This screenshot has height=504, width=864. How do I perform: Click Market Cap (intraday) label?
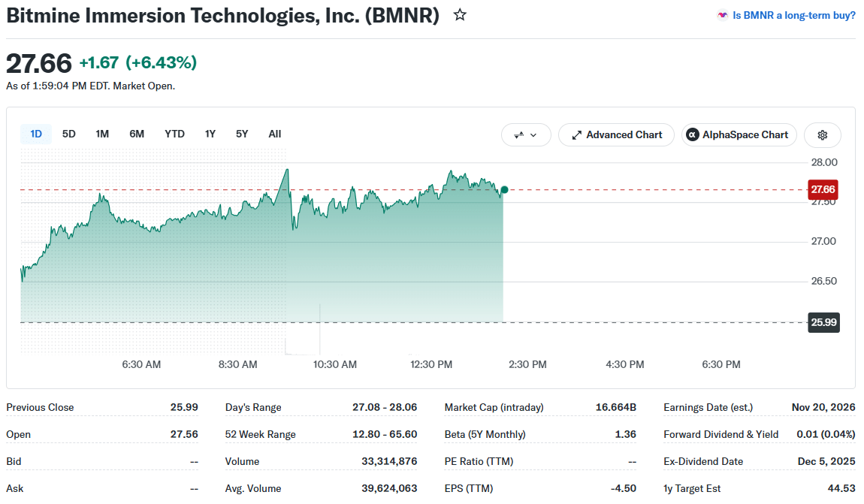494,407
